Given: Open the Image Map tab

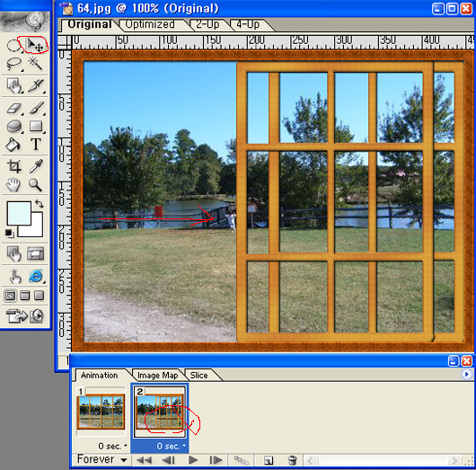Looking at the screenshot, I should tap(157, 376).
